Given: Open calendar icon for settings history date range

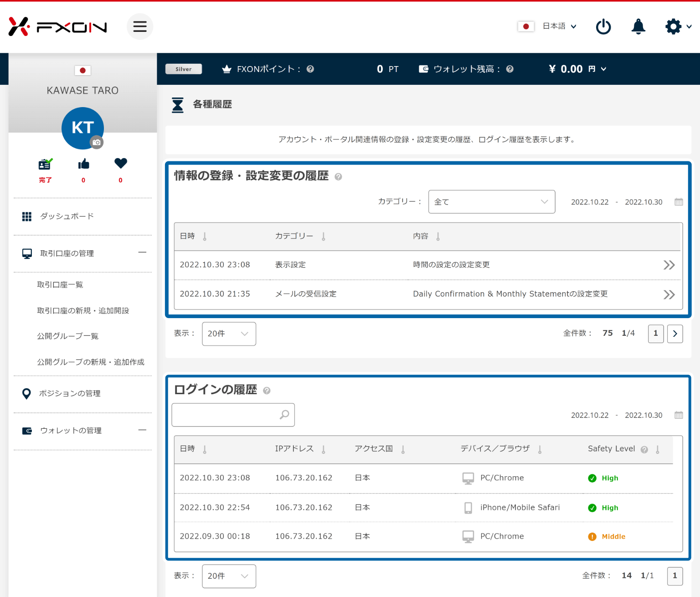Looking at the screenshot, I should [x=679, y=202].
